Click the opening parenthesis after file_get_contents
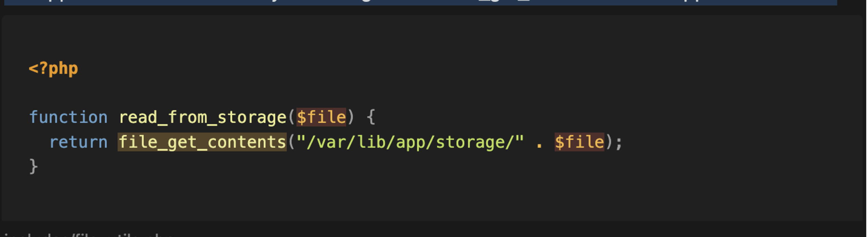 [x=291, y=142]
